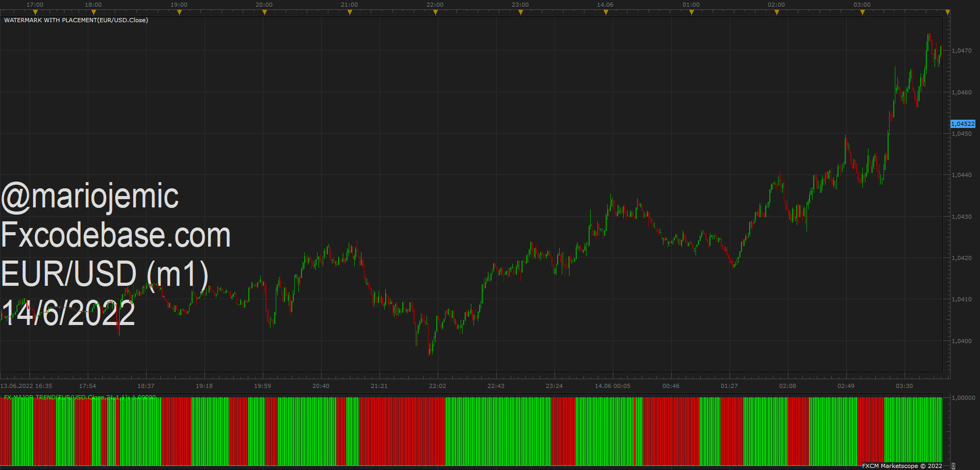
Task: Select the 19:00 hour marker triangle
Action: pos(179,12)
